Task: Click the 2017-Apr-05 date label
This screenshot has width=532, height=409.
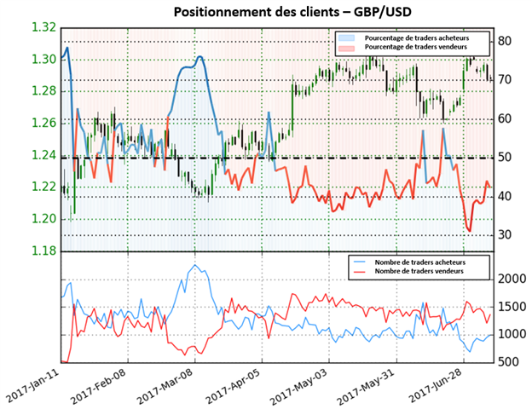Action: pos(233,386)
